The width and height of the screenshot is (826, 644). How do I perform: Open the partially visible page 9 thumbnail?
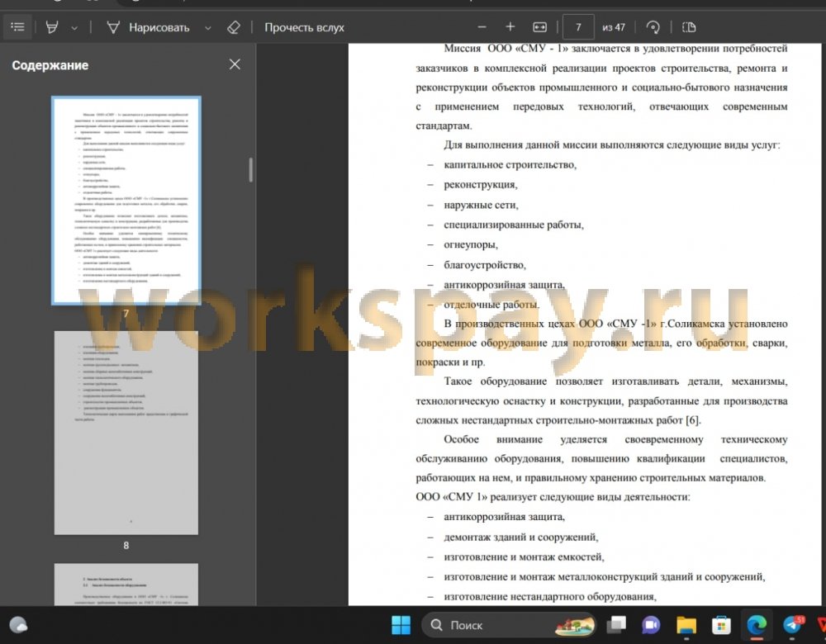(126, 584)
